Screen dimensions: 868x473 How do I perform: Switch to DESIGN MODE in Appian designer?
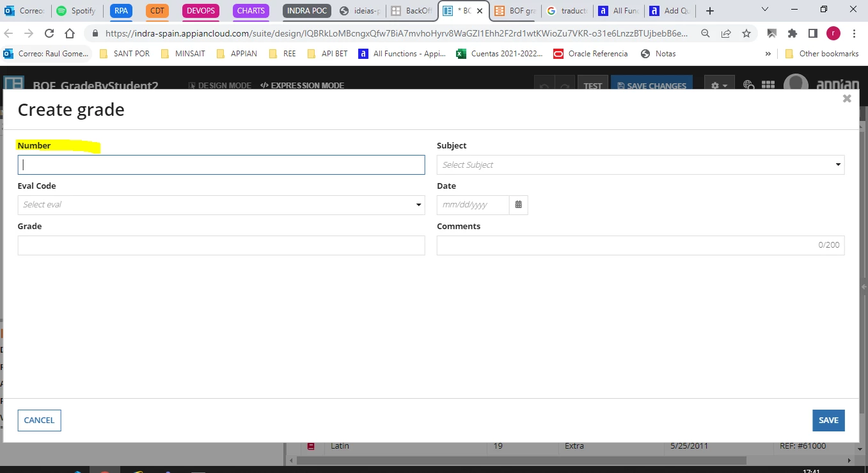220,85
